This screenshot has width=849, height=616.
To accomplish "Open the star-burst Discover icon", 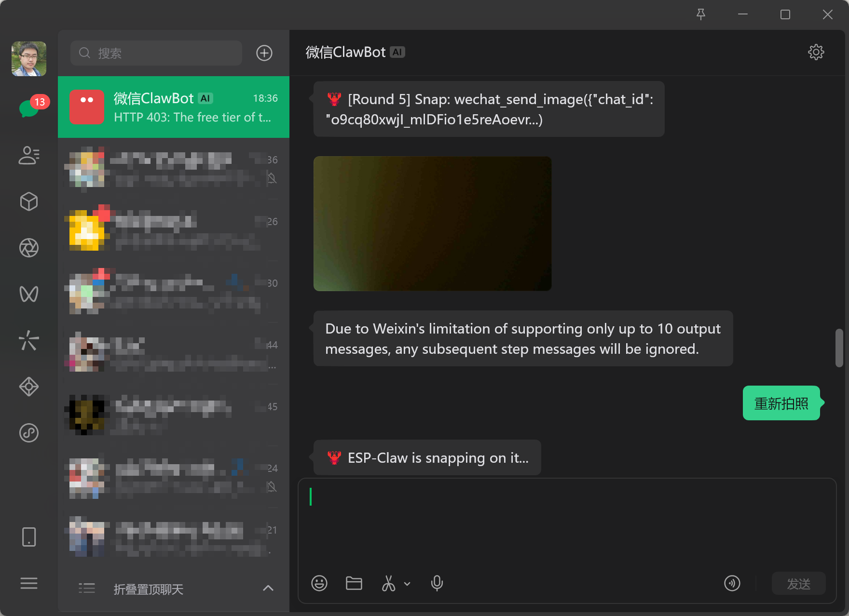I will tap(29, 340).
